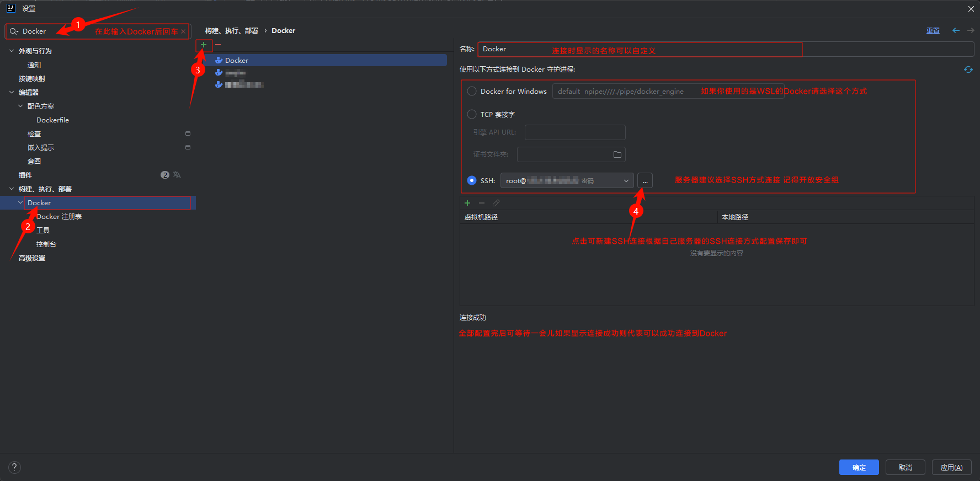Click the plugins update count badge

pyautogui.click(x=165, y=175)
